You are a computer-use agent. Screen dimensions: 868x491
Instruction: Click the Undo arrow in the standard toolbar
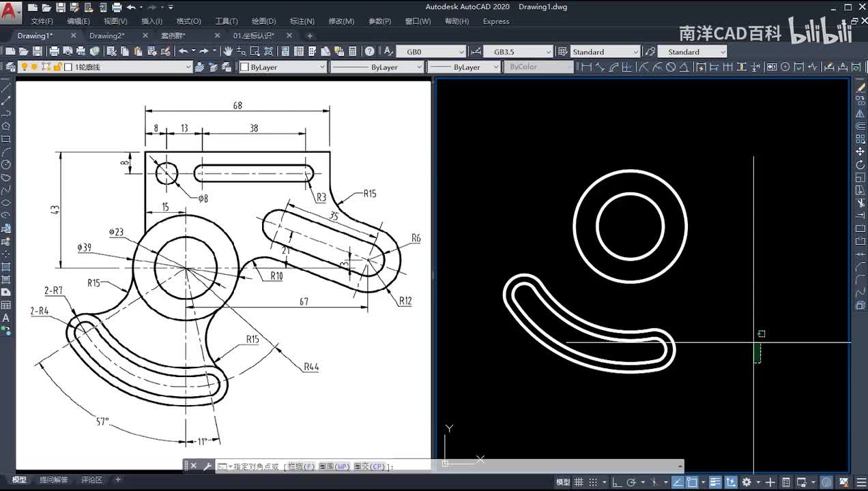pyautogui.click(x=183, y=51)
